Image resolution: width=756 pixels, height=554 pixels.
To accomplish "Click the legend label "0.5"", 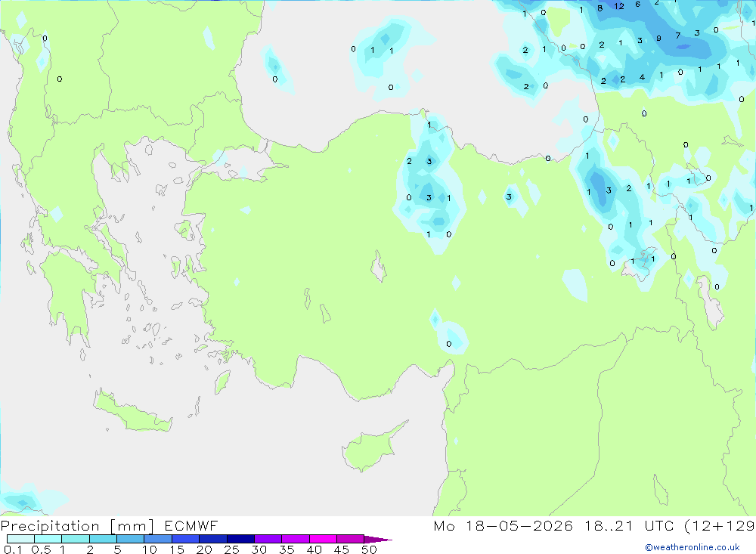I will pyautogui.click(x=41, y=549).
